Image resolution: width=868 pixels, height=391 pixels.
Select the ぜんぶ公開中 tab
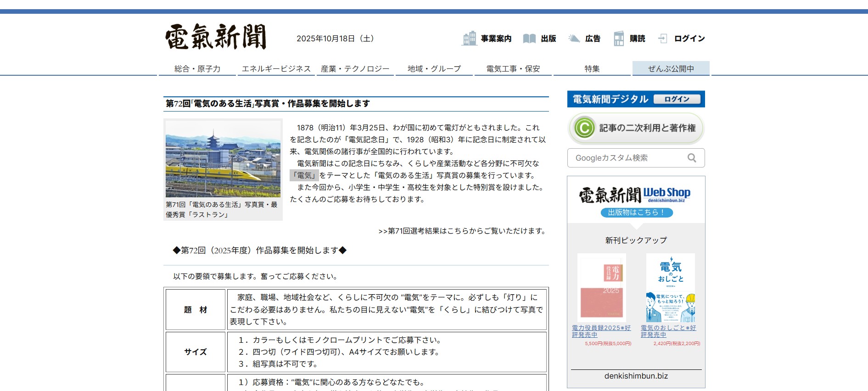[671, 69]
